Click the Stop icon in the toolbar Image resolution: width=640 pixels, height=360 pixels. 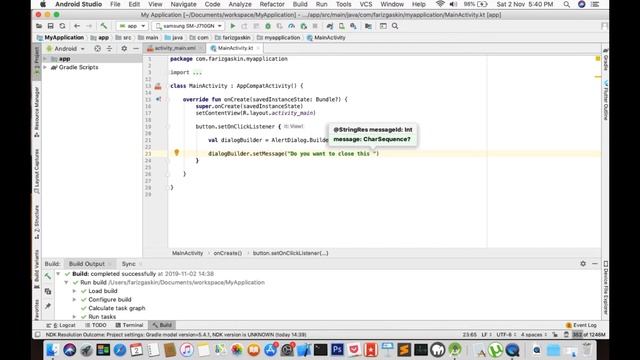pyautogui.click(x=315, y=26)
